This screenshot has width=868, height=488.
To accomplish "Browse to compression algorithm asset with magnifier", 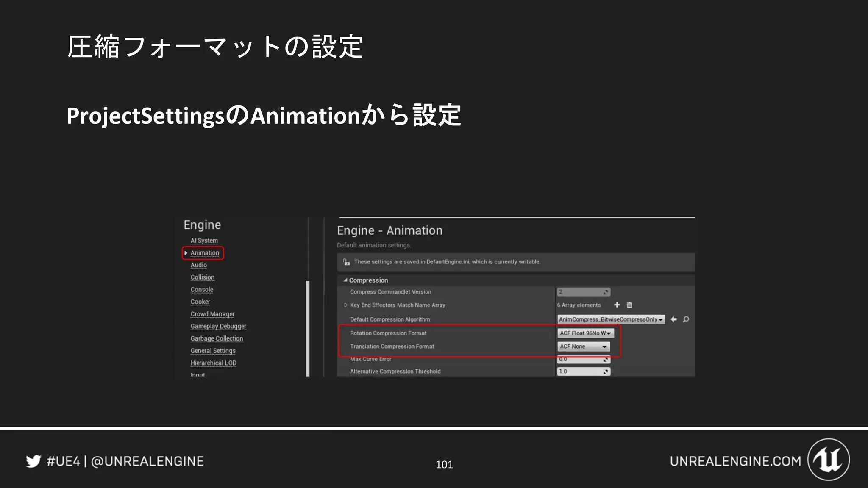I will 686,319.
